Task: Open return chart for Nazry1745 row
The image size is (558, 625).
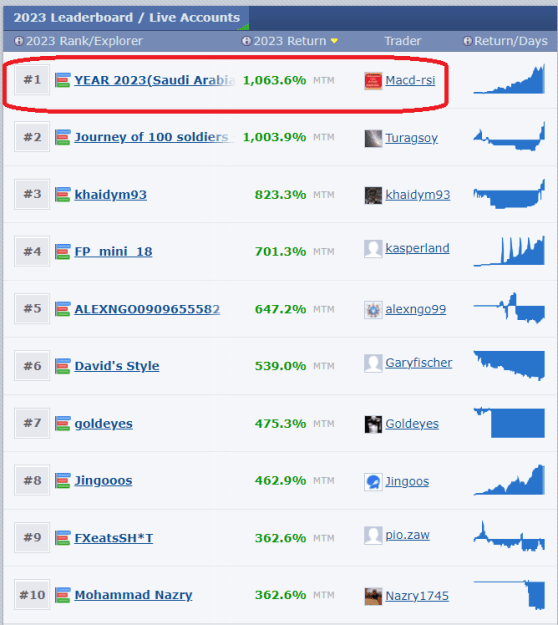Action: [x=509, y=595]
